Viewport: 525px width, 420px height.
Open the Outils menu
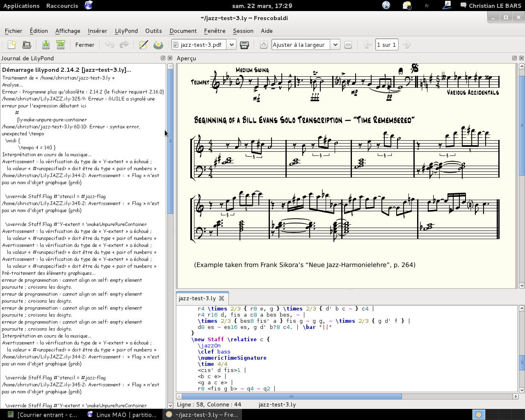coord(153,31)
